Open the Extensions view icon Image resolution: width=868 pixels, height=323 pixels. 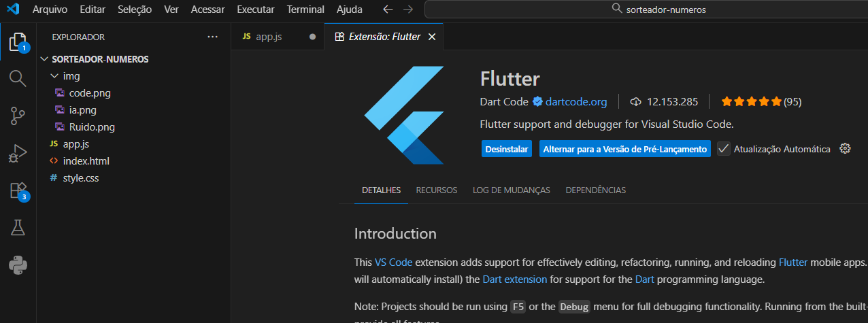click(x=18, y=191)
